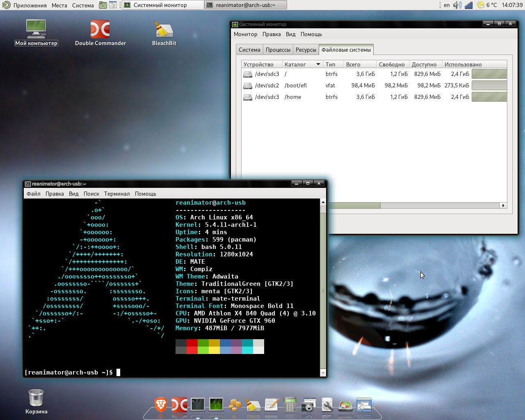Click the MATE logo in top panel
Image resolution: width=525 pixels, height=420 pixels.
click(x=6, y=5)
